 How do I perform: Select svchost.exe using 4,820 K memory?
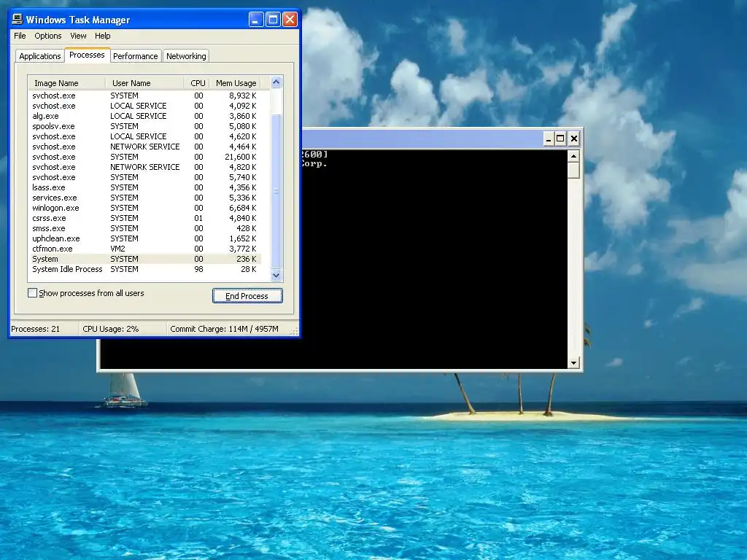(x=145, y=167)
